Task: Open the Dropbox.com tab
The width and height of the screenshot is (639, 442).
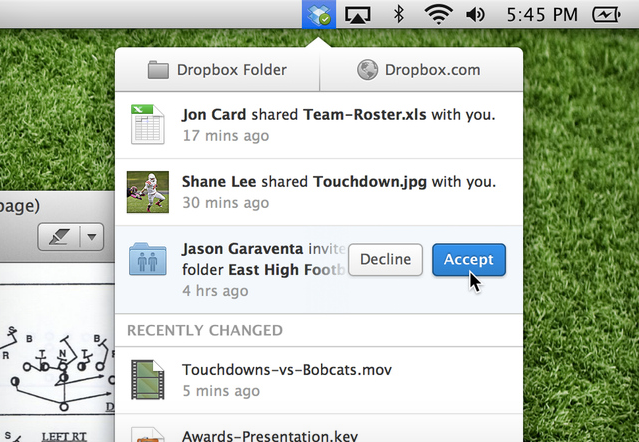Action: point(419,70)
